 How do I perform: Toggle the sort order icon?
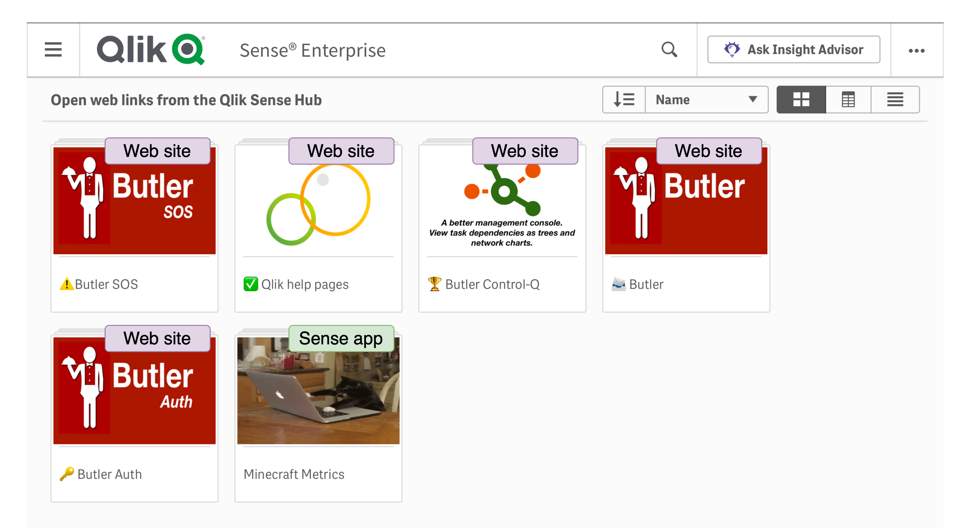point(624,100)
